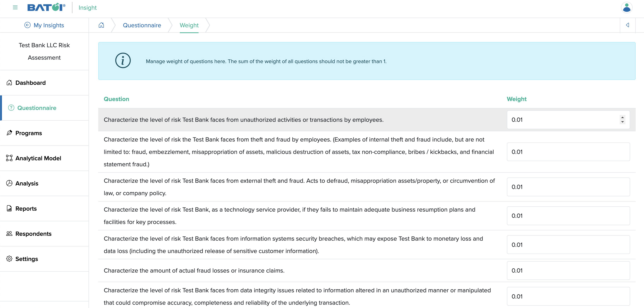Click the external theft and fraud question text

coord(299,187)
